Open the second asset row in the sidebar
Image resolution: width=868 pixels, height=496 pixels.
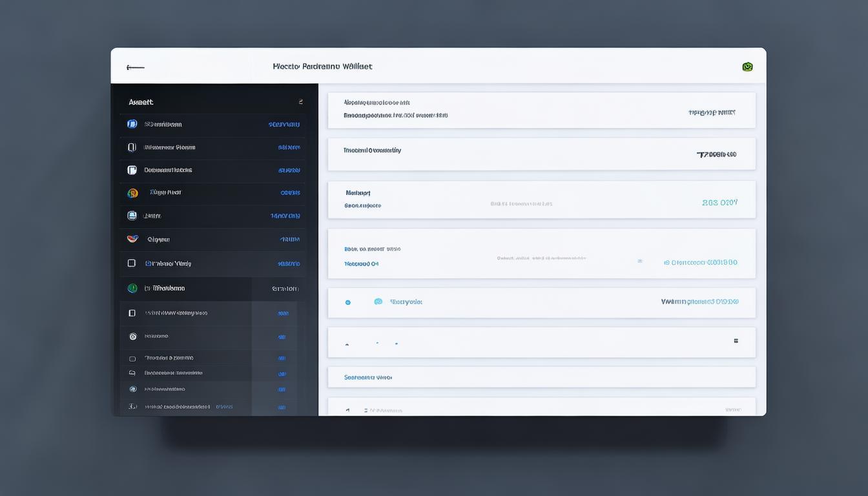[x=213, y=147]
